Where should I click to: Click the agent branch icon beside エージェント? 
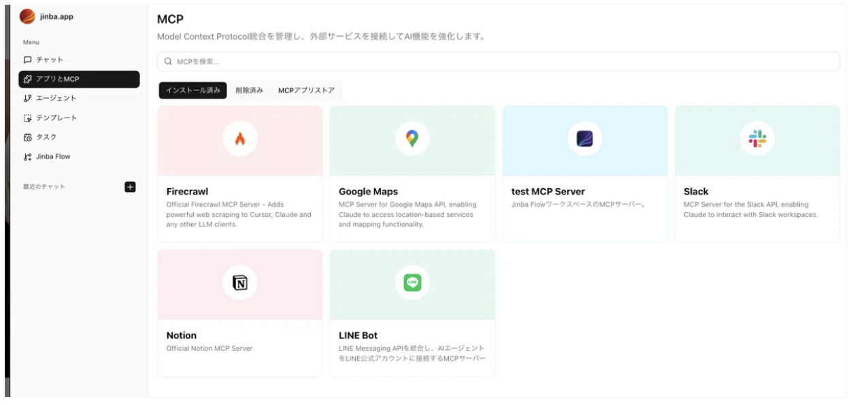pos(28,99)
